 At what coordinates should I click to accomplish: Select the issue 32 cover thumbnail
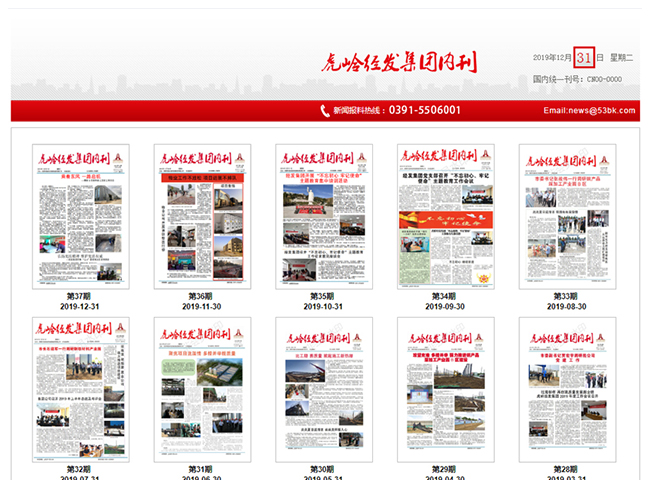pyautogui.click(x=80, y=390)
